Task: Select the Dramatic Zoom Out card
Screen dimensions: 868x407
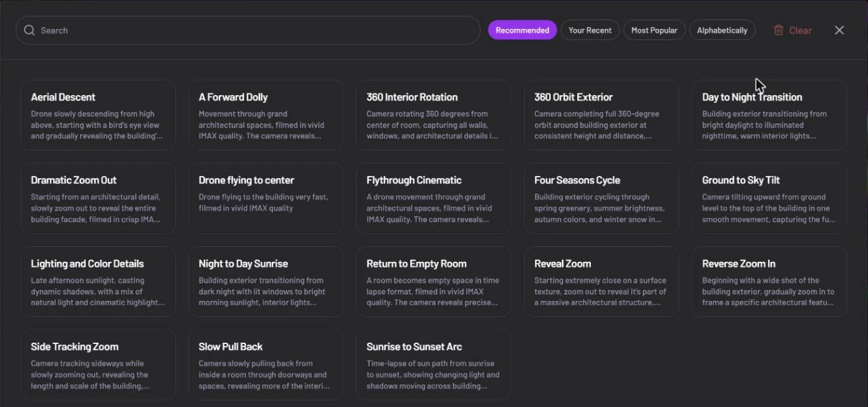Action: pos(98,198)
